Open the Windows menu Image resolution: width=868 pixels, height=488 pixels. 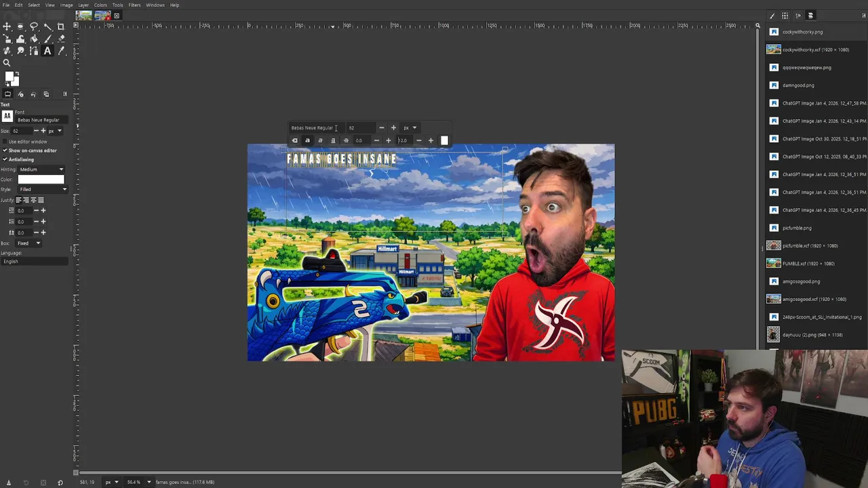(x=155, y=5)
